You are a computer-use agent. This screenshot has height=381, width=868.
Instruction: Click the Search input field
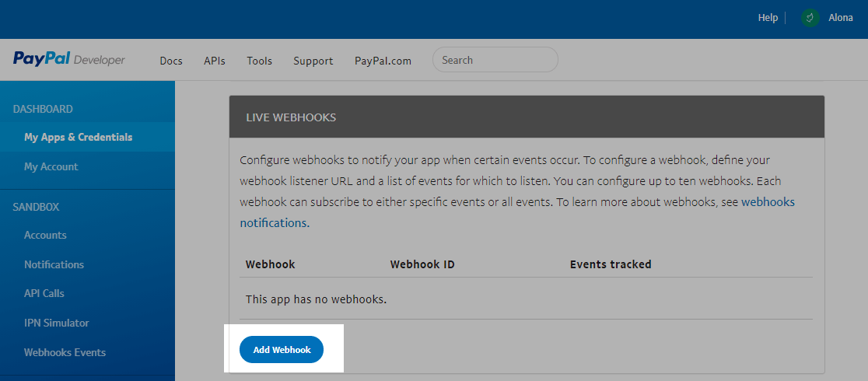click(x=495, y=60)
